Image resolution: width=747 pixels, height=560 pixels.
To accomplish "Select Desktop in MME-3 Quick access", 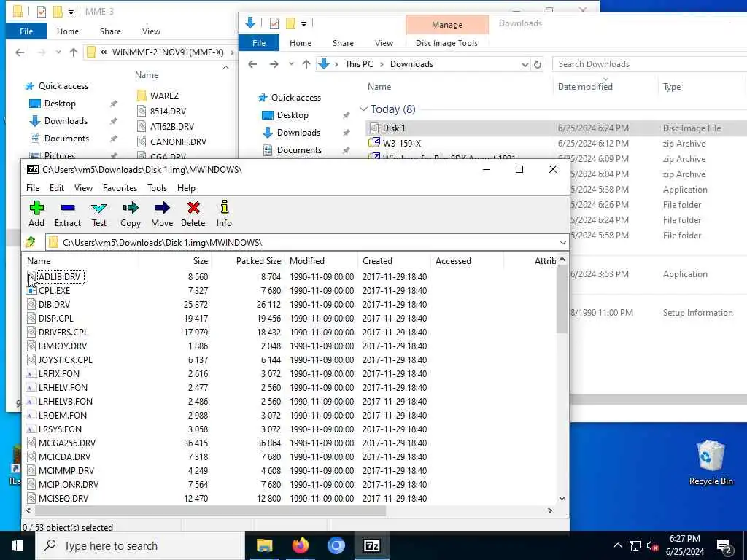I will coord(60,104).
